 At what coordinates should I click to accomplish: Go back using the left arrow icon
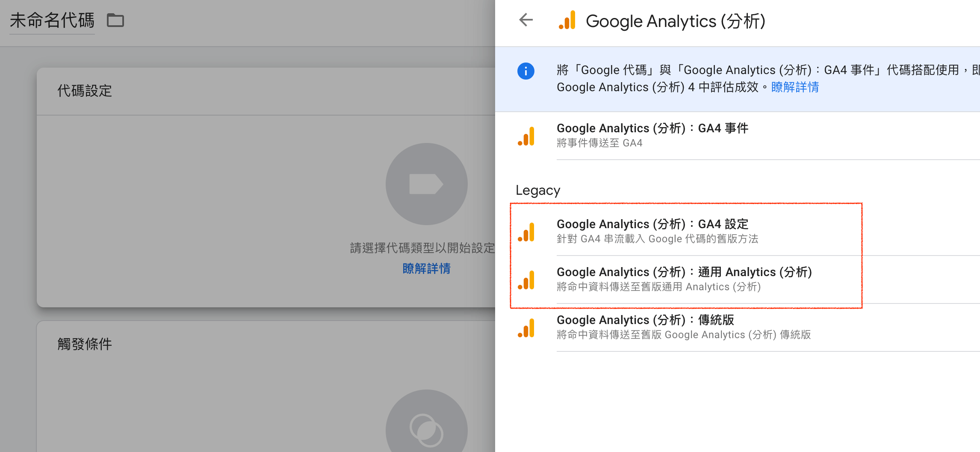526,20
